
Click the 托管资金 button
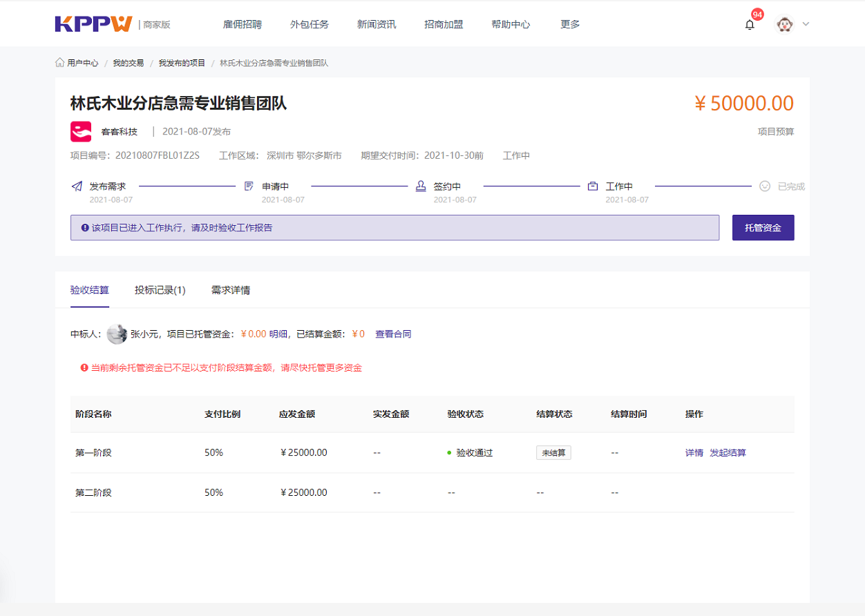pyautogui.click(x=763, y=227)
